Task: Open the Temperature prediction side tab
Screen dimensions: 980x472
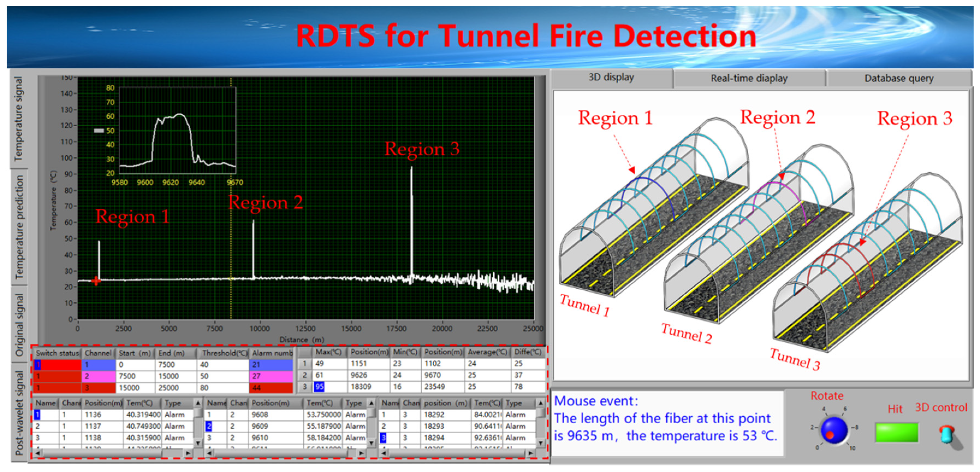Action: tap(19, 227)
